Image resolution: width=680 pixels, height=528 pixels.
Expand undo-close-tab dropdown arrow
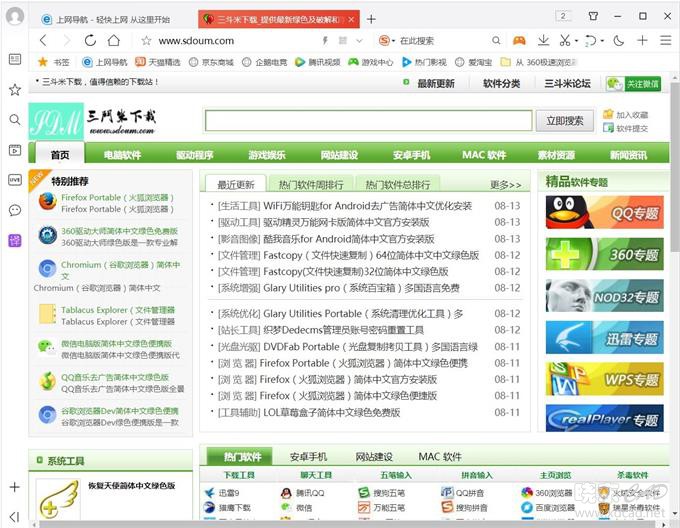pyautogui.click(x=602, y=41)
